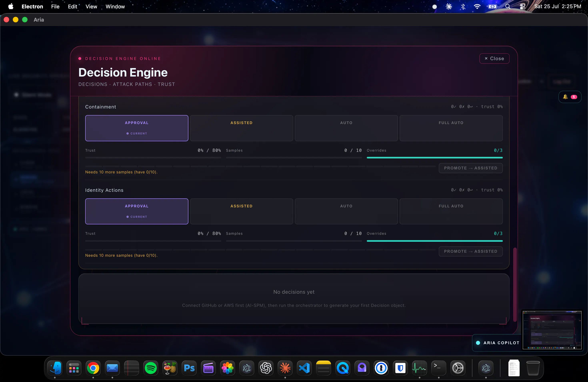Open Google Chrome from the dock
The height and width of the screenshot is (382, 588).
pyautogui.click(x=93, y=368)
